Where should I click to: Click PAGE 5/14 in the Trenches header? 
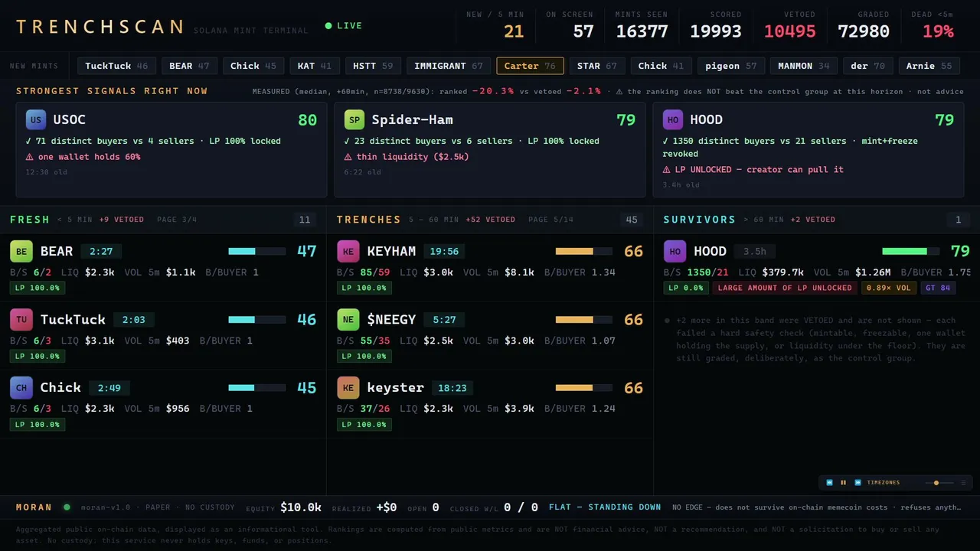[550, 220]
